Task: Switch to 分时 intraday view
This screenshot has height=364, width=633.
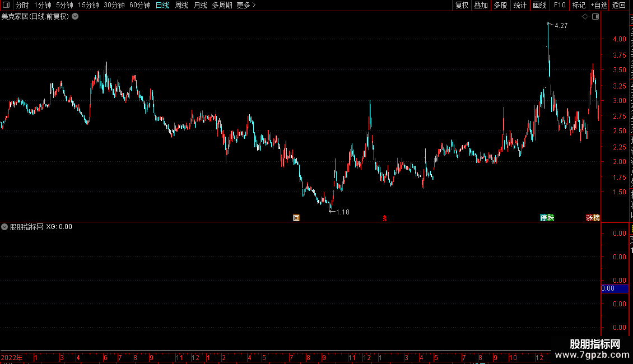Action: pyautogui.click(x=22, y=5)
